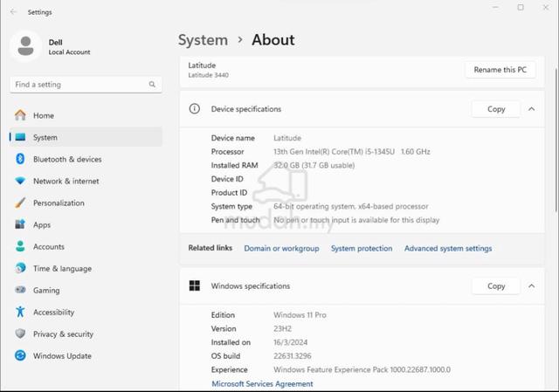Click the Windows Update sync icon
559x392 pixels.
coord(20,355)
